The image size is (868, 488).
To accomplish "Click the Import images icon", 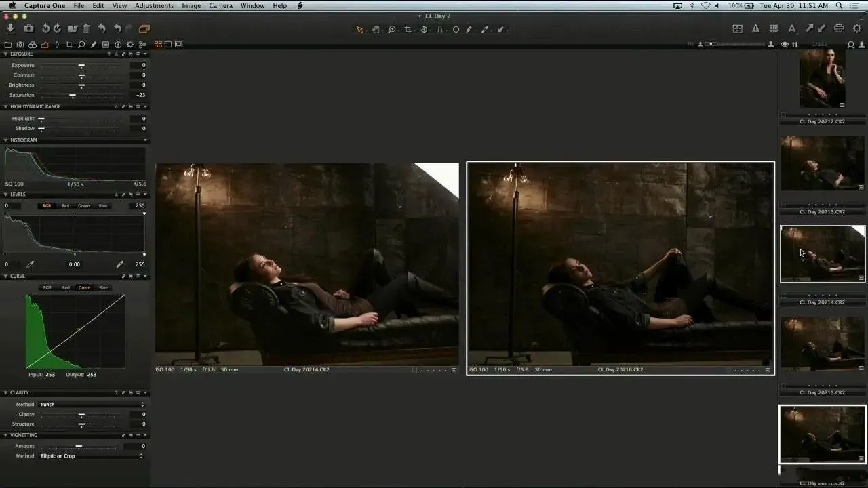I will (11, 28).
